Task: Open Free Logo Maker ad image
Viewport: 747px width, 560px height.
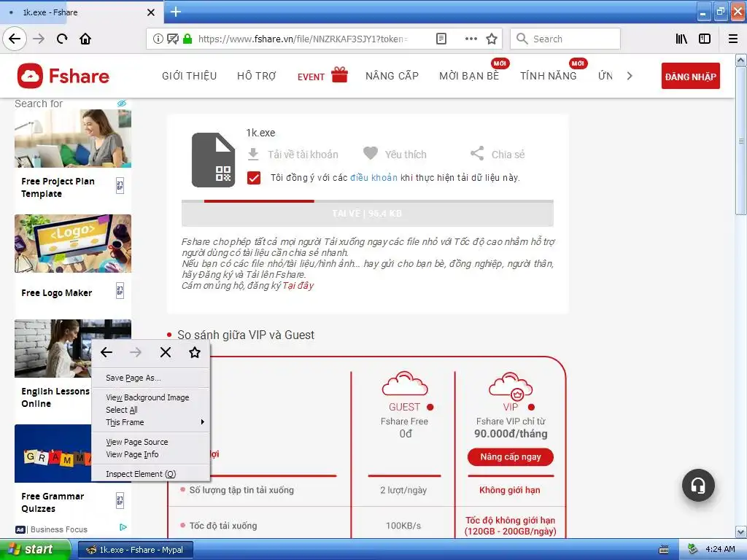Action: click(x=73, y=244)
